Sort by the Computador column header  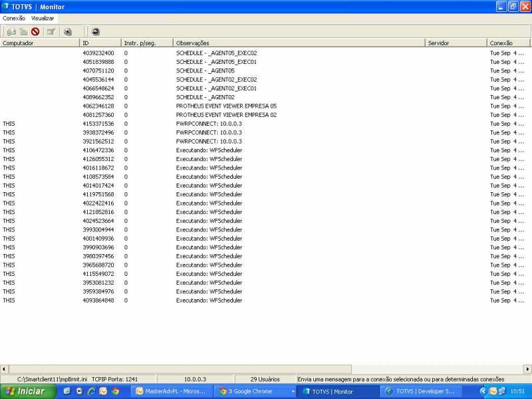point(40,43)
